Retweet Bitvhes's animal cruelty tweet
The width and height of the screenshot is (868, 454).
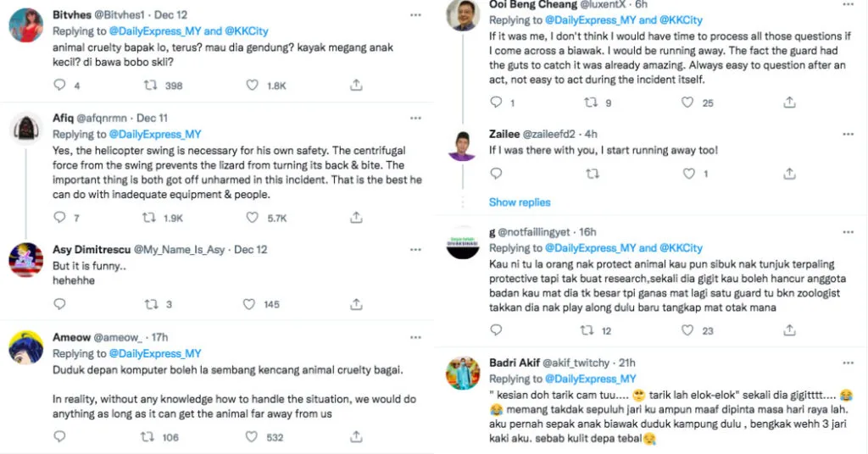point(151,86)
